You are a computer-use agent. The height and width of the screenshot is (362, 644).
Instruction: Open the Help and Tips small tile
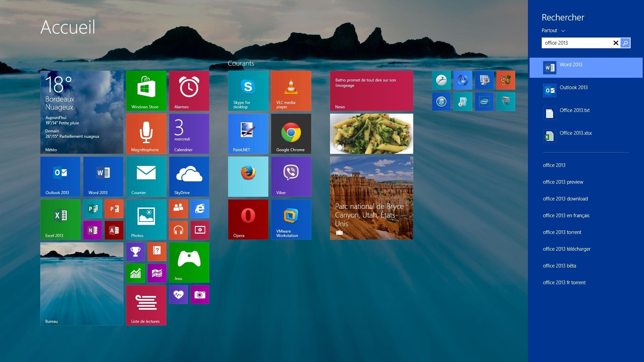[x=157, y=252]
